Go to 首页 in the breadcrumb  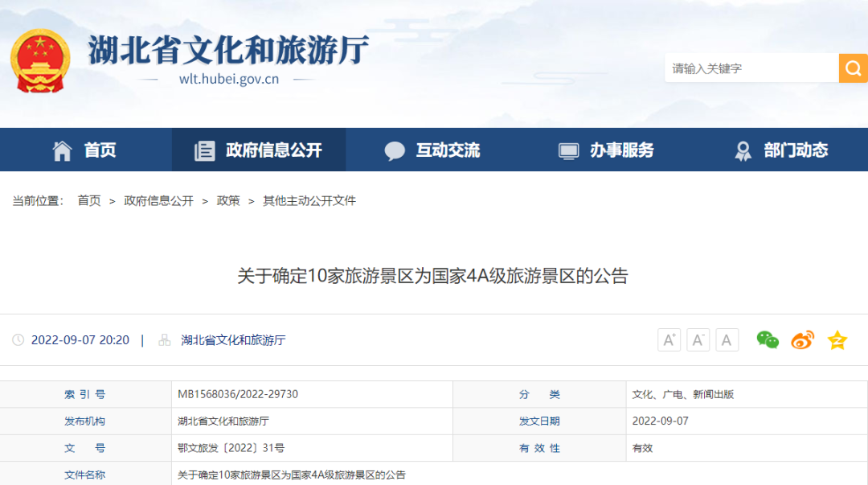click(x=89, y=201)
